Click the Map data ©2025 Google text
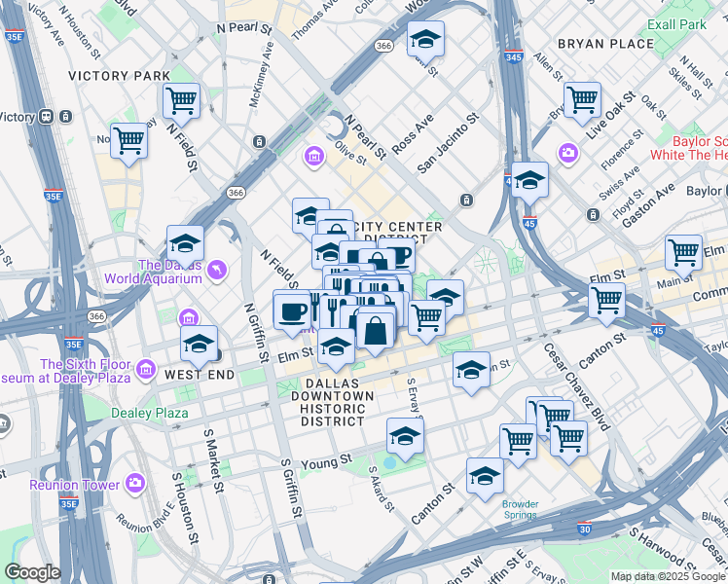 (668, 577)
